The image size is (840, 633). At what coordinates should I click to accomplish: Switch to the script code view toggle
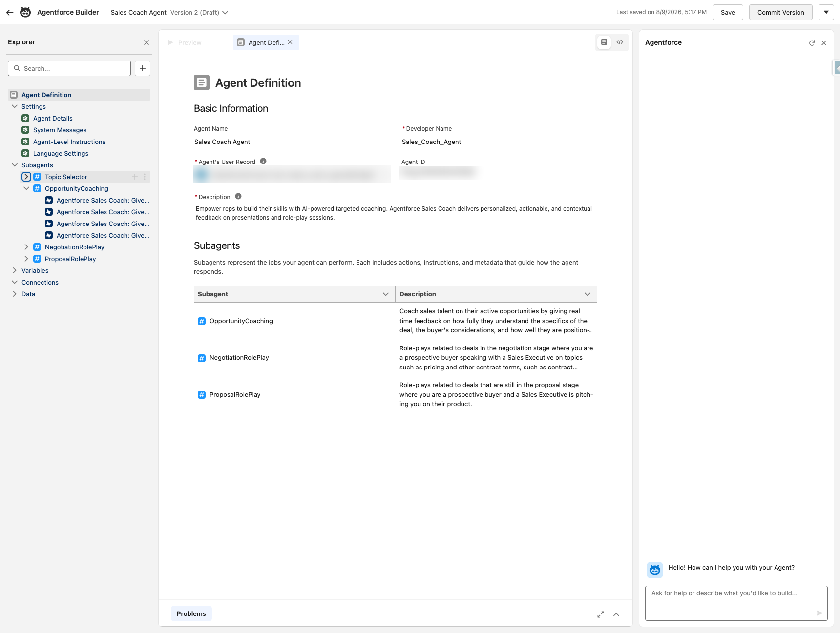[x=620, y=42]
